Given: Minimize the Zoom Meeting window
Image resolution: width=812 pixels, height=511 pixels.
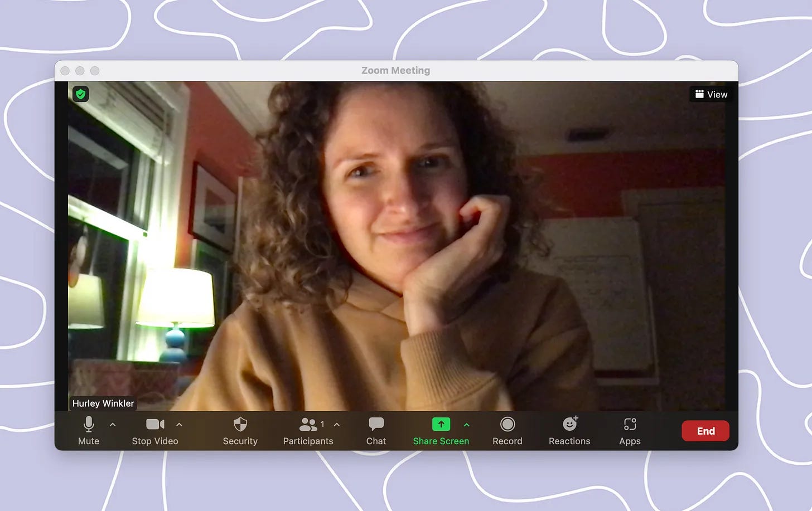Looking at the screenshot, I should tap(80, 71).
